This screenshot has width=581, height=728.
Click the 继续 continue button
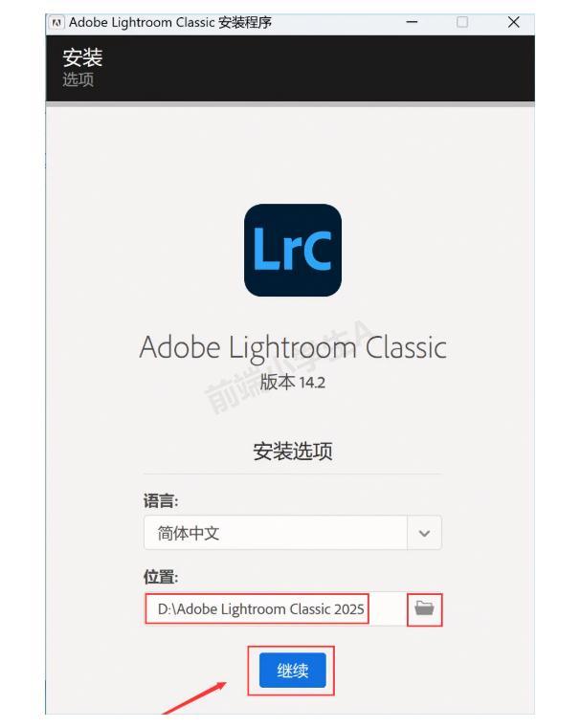[293, 670]
